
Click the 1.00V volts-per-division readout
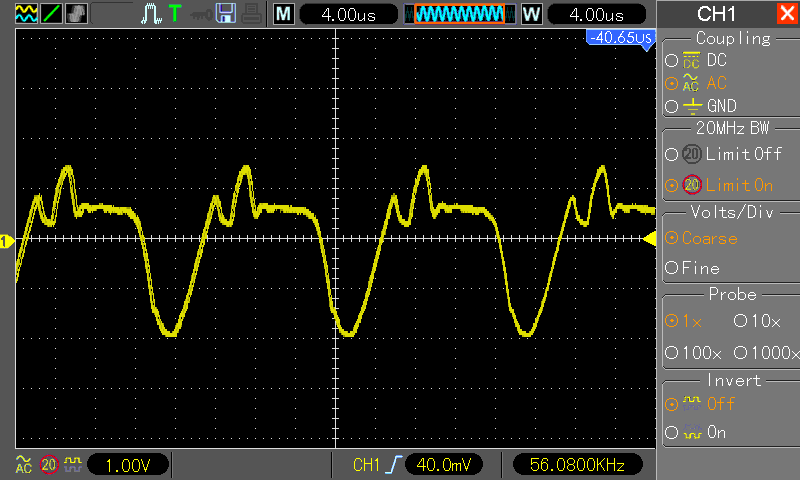click(x=127, y=465)
